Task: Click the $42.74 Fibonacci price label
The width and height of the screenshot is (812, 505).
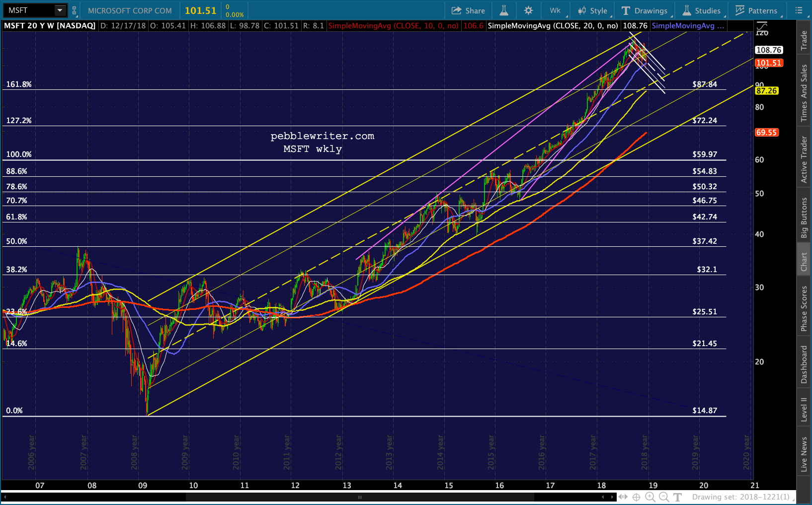Action: (705, 217)
